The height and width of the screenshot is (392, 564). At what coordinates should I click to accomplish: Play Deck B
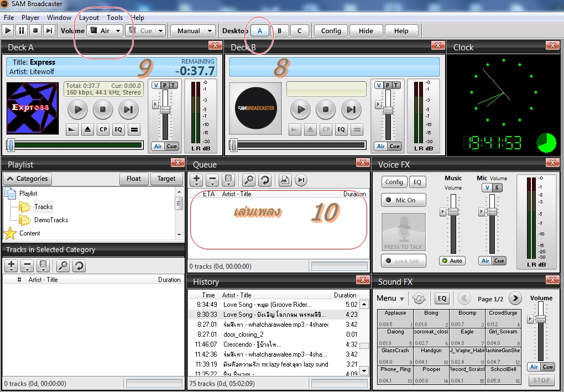pos(301,109)
